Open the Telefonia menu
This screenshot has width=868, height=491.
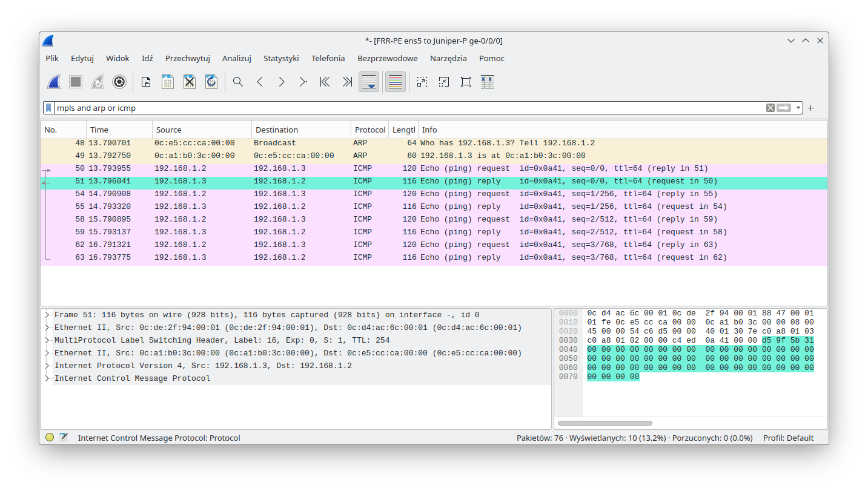coord(328,58)
